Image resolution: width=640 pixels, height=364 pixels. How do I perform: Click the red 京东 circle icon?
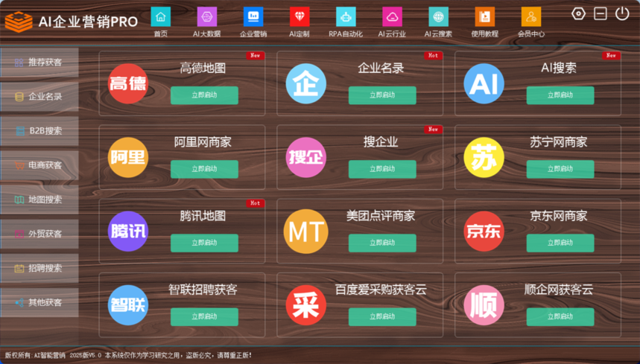click(x=484, y=231)
